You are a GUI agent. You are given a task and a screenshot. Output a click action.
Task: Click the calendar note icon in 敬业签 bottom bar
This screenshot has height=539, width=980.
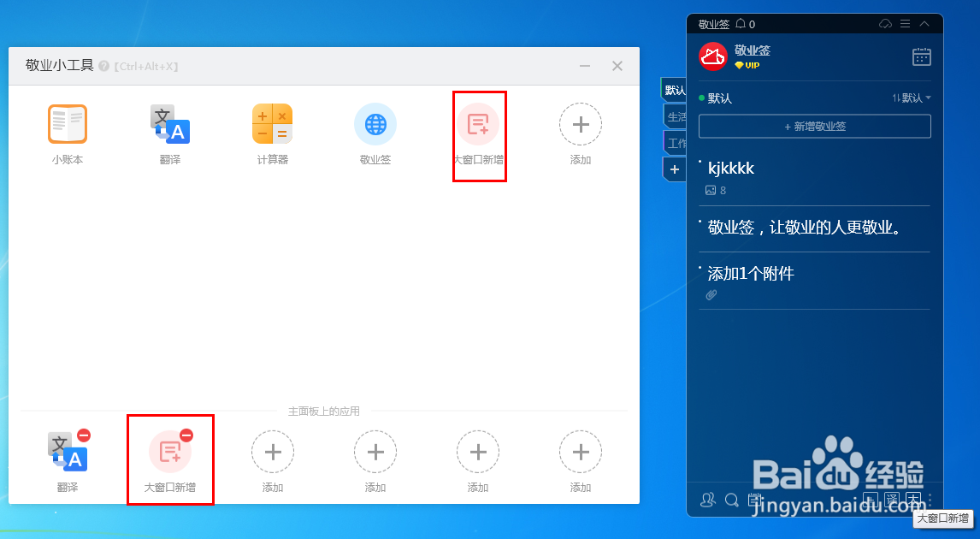point(754,500)
